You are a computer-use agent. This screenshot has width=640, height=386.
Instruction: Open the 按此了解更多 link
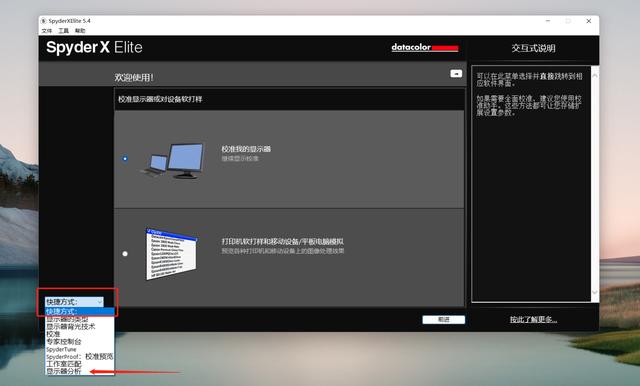coord(533,319)
